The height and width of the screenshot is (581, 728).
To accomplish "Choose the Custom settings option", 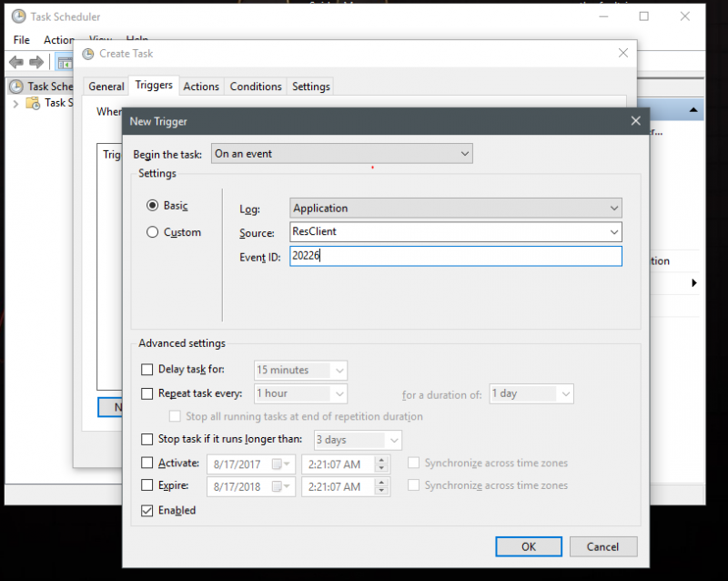I will (153, 232).
